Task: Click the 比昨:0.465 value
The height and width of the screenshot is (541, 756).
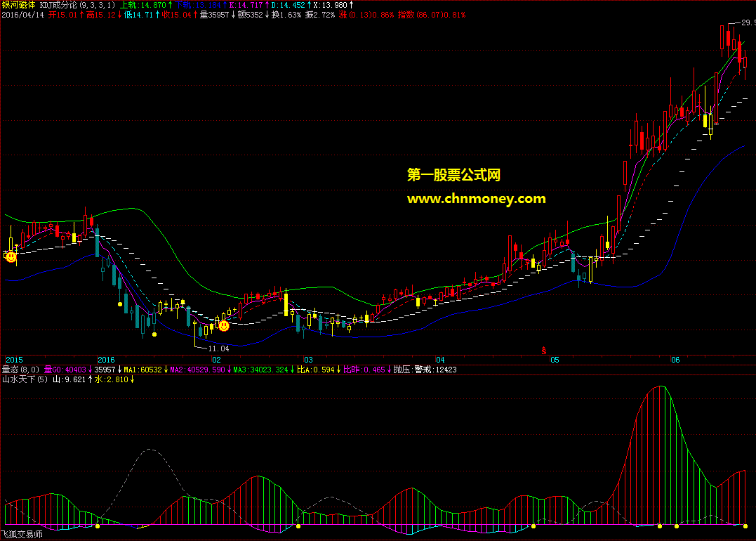Action: click(x=364, y=370)
